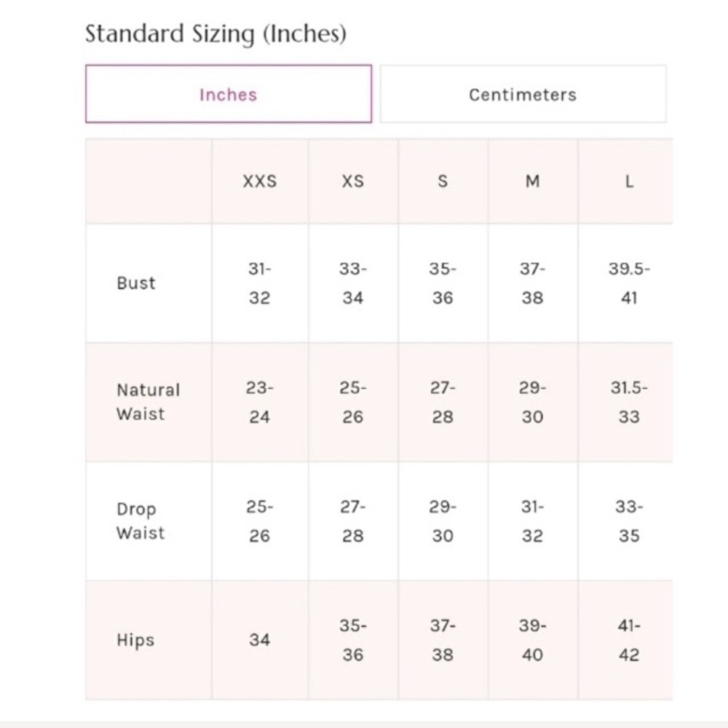728x728 pixels.
Task: Switch to the Inches tab
Action: pyautogui.click(x=229, y=94)
